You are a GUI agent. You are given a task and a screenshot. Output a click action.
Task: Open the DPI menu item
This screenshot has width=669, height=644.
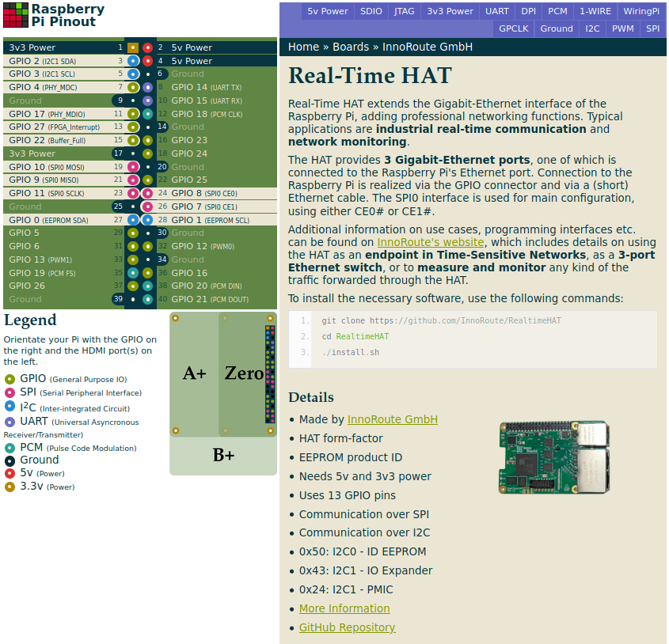coord(528,11)
